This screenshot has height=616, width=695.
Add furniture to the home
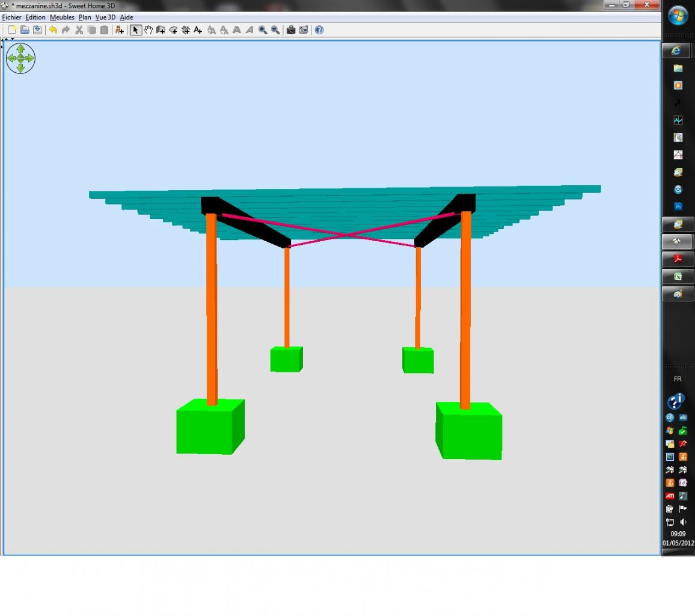[x=119, y=29]
